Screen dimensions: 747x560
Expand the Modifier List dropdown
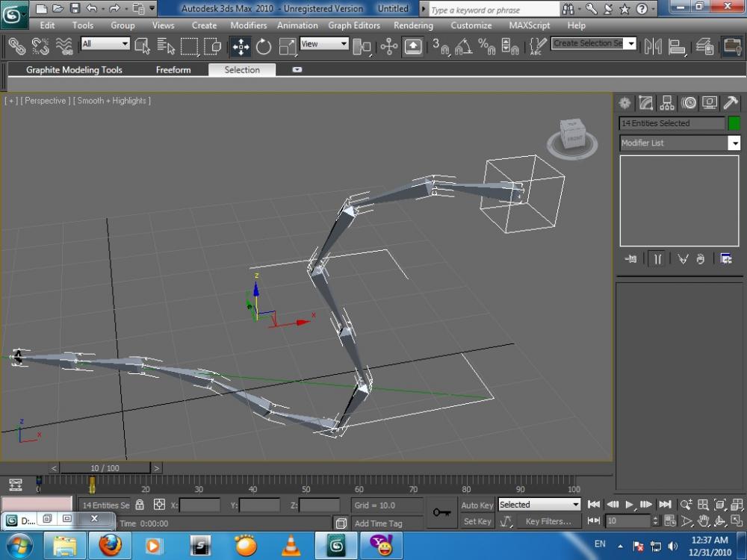pyautogui.click(x=734, y=143)
